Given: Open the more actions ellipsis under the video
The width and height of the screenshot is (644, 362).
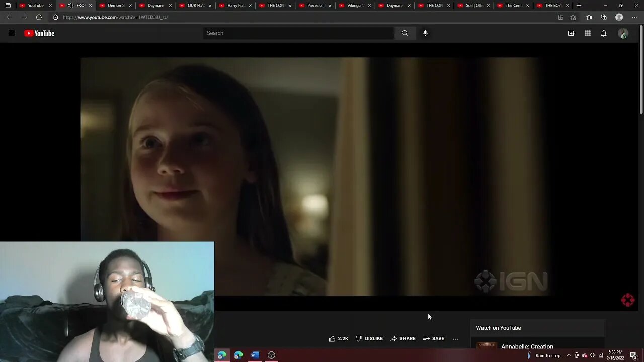Looking at the screenshot, I should click(456, 339).
